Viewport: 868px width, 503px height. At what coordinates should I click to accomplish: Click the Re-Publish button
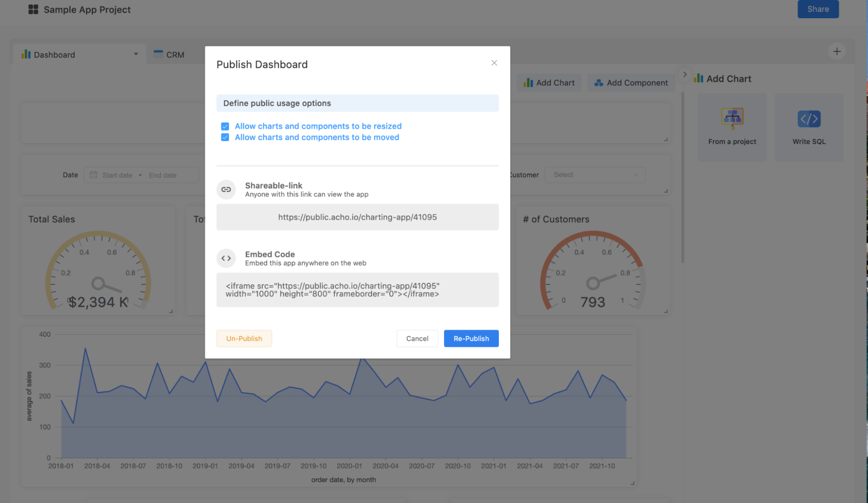click(x=471, y=339)
